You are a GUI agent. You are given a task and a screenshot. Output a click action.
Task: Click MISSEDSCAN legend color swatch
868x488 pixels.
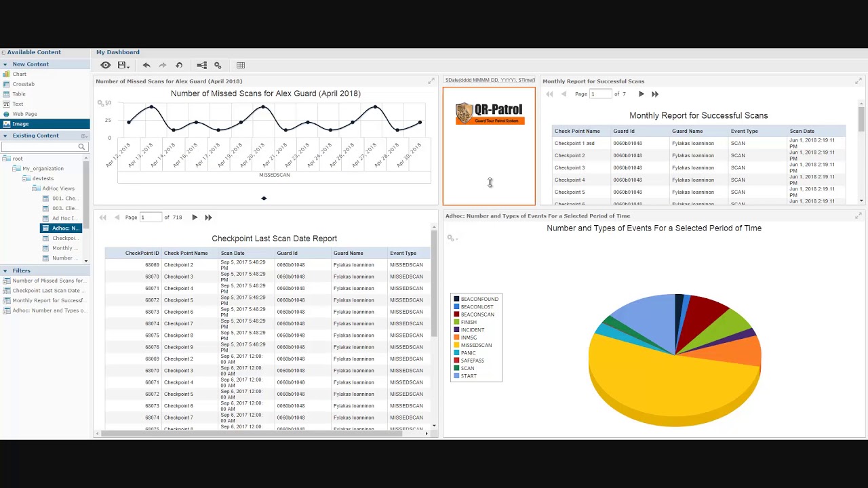click(456, 345)
